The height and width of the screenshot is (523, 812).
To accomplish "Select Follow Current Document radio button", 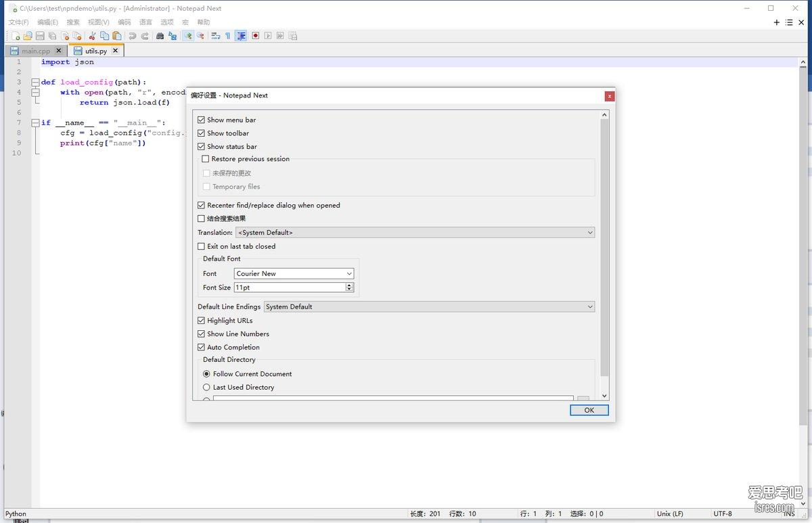I will 206,373.
